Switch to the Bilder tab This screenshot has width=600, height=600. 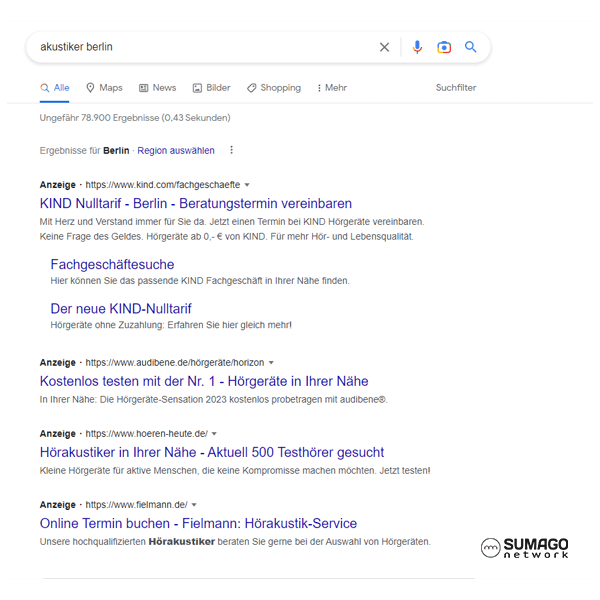coord(211,88)
